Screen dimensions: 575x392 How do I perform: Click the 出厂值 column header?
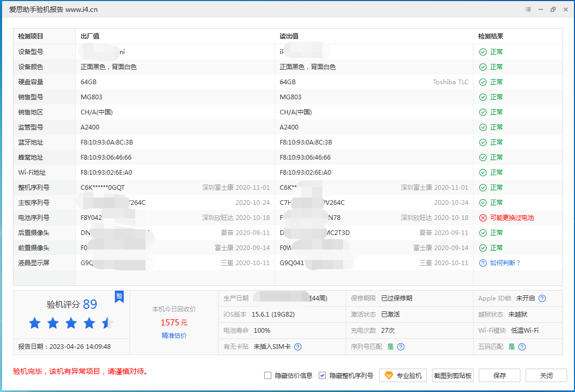click(x=90, y=36)
